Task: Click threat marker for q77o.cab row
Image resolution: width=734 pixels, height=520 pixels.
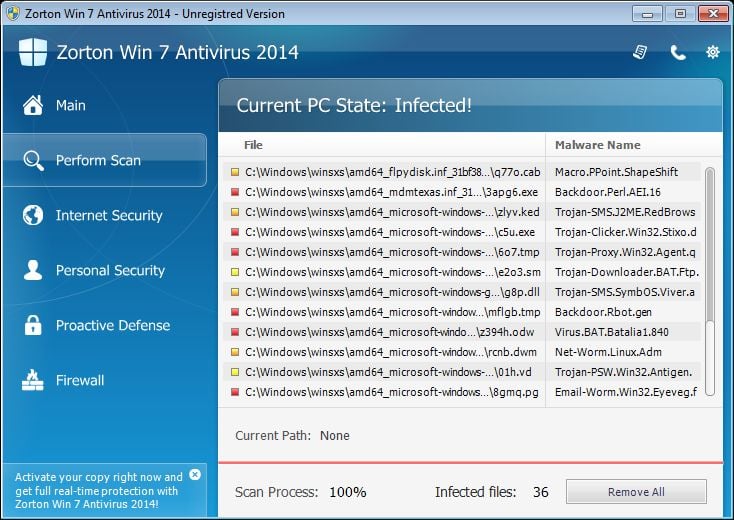Action: 235,172
